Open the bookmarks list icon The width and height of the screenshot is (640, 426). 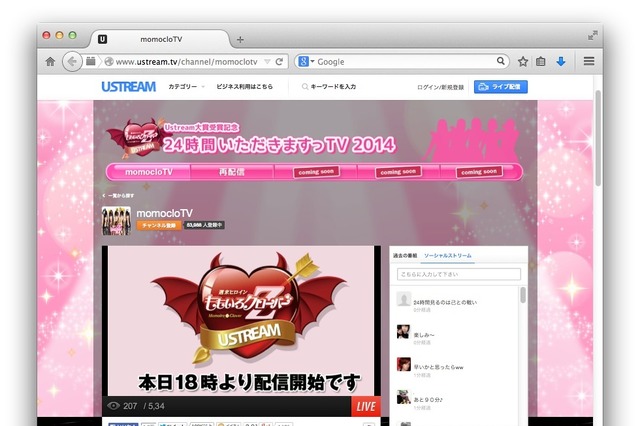541,62
